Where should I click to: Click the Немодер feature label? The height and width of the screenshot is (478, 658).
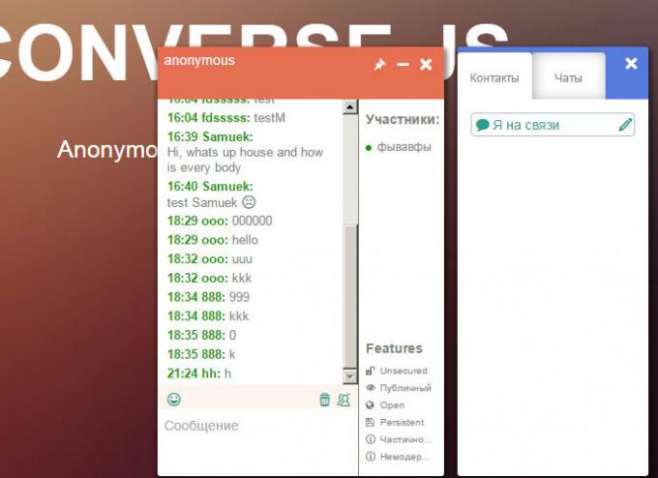click(x=405, y=457)
